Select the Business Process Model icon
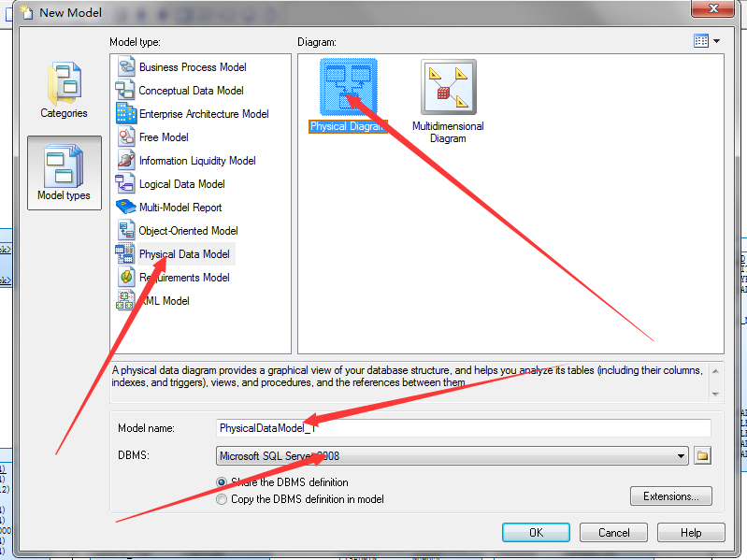This screenshot has width=747, height=560. point(126,66)
